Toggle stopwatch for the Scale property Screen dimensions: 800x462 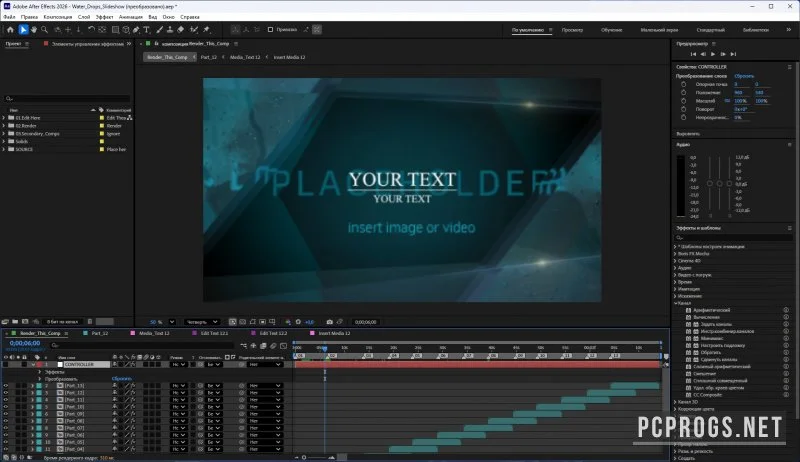pyautogui.click(x=684, y=100)
